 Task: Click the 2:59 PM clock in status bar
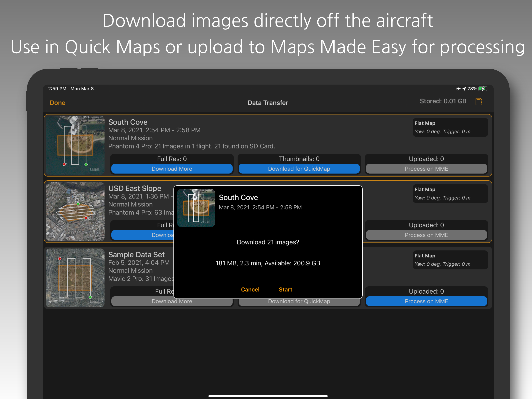click(57, 89)
